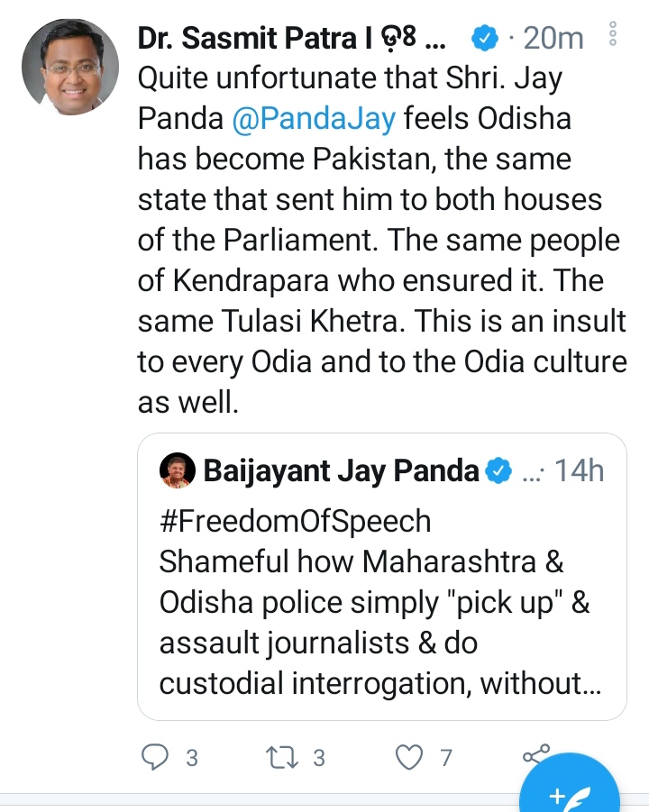Open the quoted tweet text about Odisha police
This screenshot has width=649, height=812.
pyautogui.click(x=379, y=622)
